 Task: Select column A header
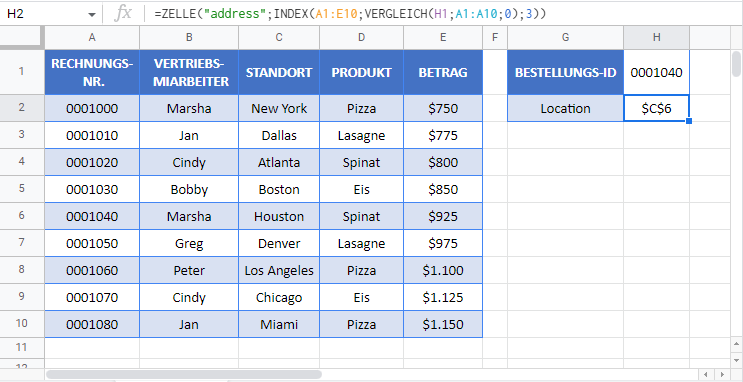pyautogui.click(x=92, y=37)
